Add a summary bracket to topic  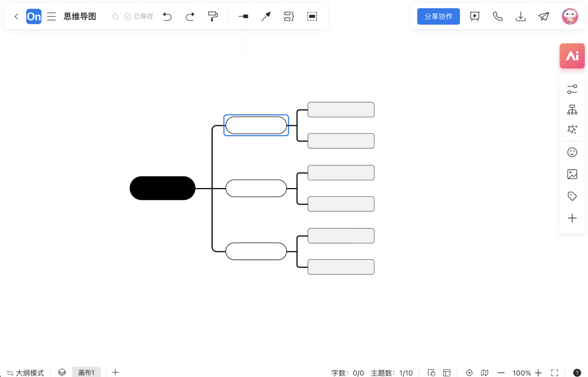(288, 17)
